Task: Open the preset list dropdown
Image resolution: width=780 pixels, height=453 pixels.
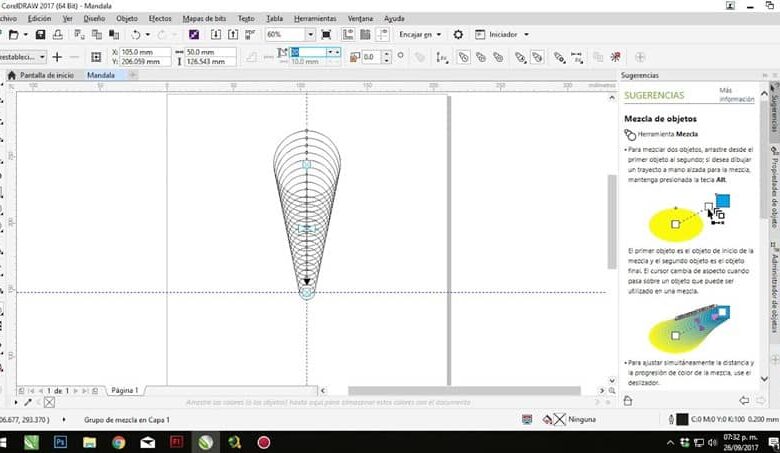Action: pyautogui.click(x=42, y=57)
